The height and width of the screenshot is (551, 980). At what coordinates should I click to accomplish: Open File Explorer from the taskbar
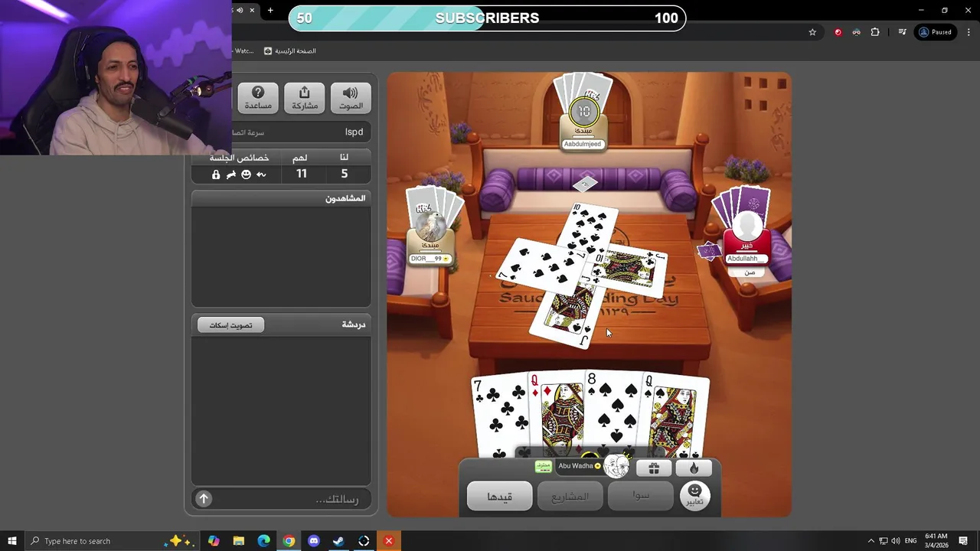tap(239, 541)
